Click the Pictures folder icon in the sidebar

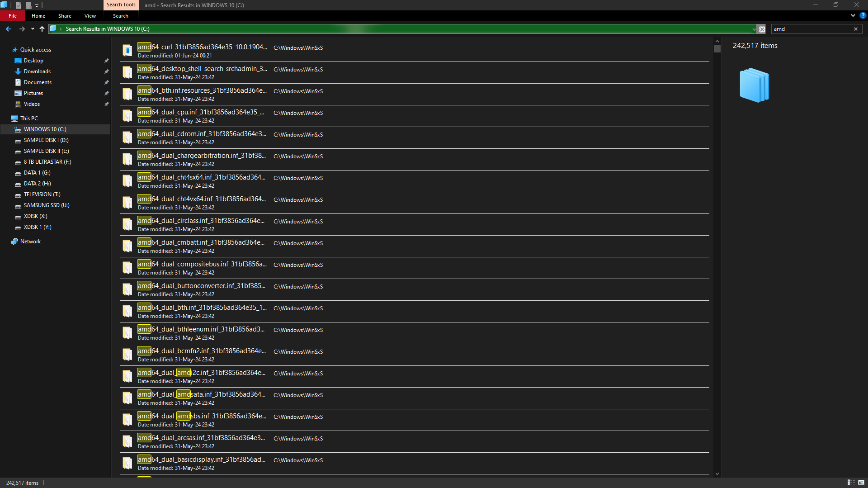[18, 93]
